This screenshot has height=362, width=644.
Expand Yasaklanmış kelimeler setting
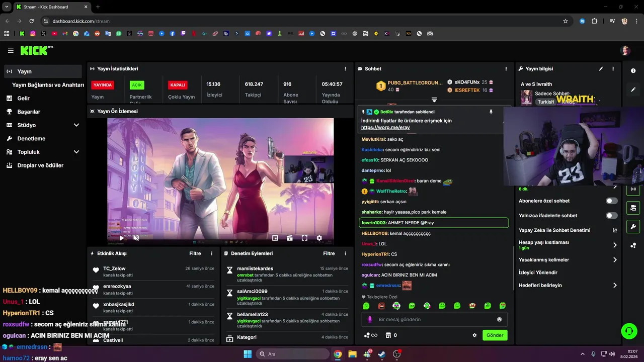[568, 260]
